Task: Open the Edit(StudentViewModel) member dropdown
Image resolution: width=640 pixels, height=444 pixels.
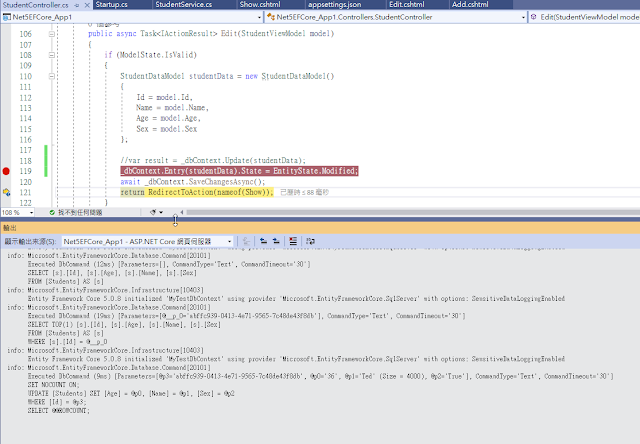Action: click(x=584, y=17)
